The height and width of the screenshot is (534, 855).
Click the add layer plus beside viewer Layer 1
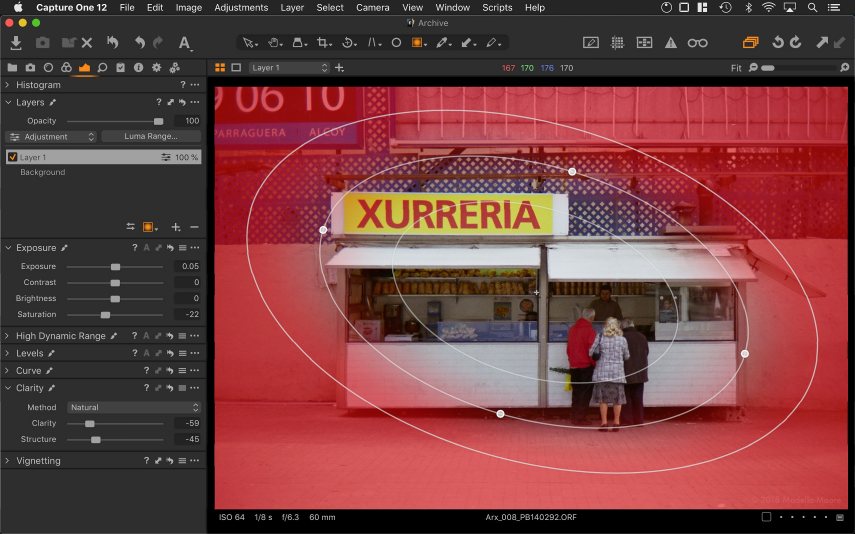339,68
